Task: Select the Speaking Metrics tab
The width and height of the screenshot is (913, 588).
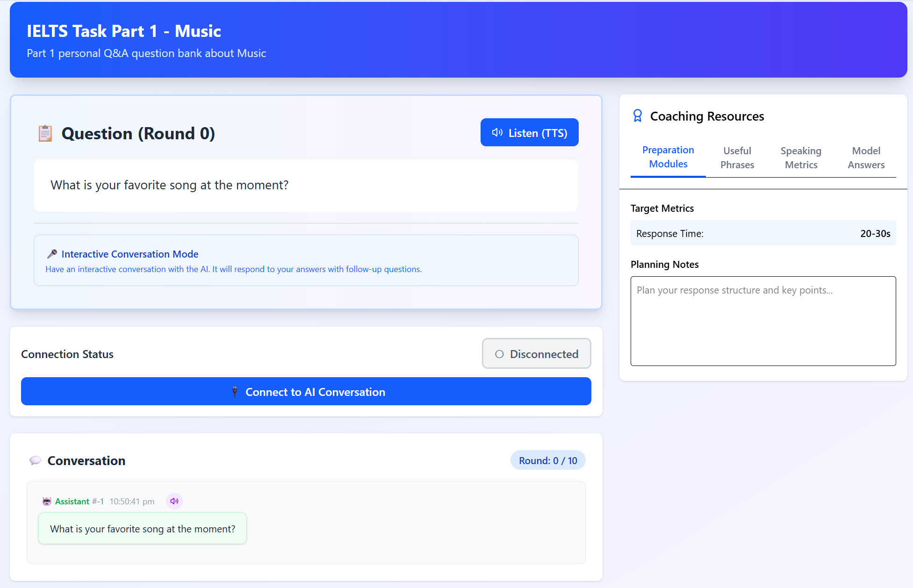Action: click(x=801, y=158)
